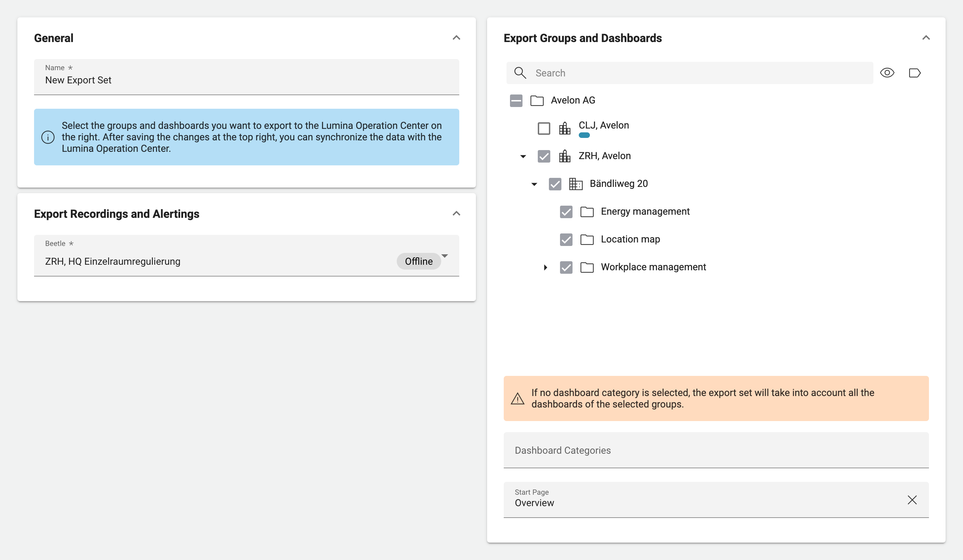Click the ZRH, HQ Einzelraumregulierung value

pyautogui.click(x=113, y=262)
